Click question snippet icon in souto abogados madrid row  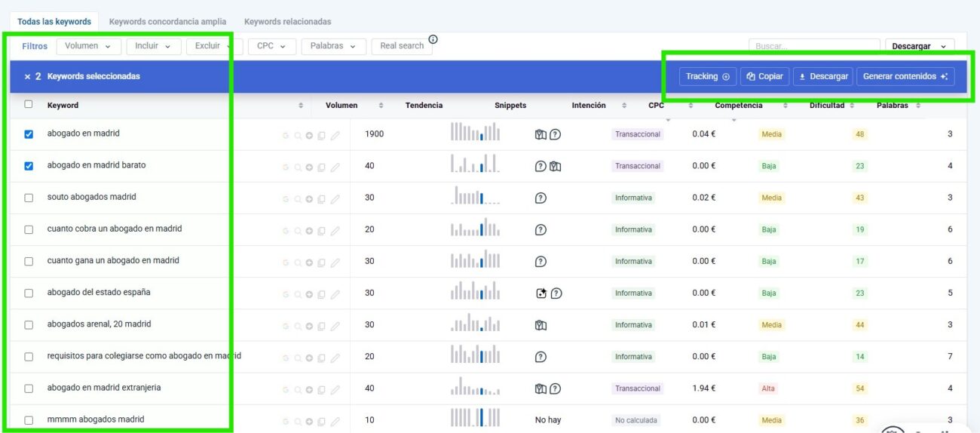coord(541,198)
